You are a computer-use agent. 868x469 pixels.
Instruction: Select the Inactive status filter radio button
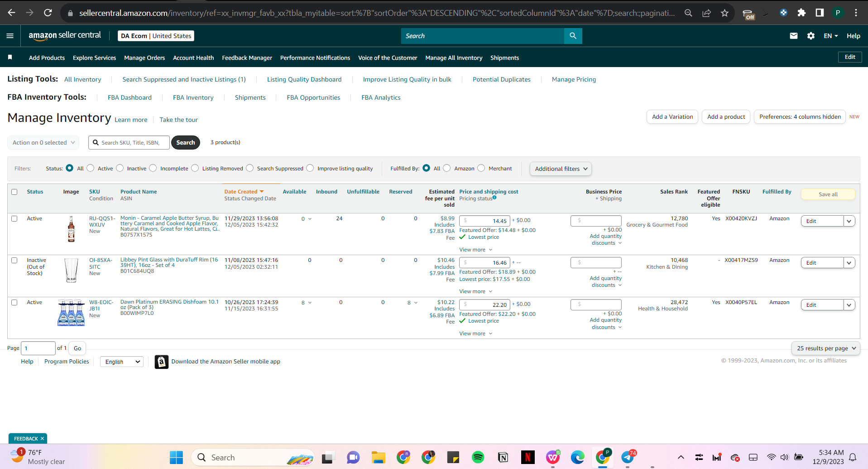click(x=120, y=168)
